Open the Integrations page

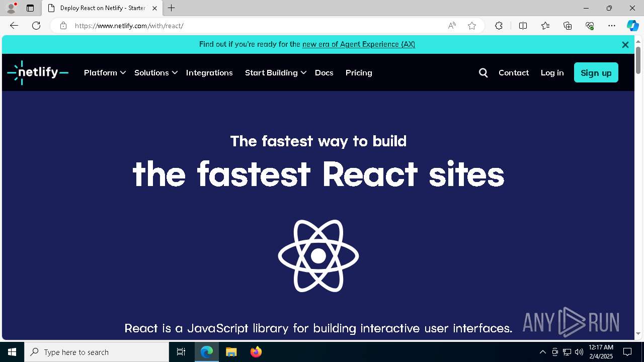pos(209,73)
